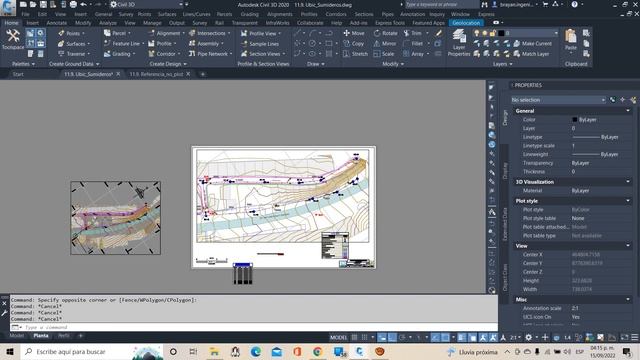Click the Array tool icon

tap(406, 53)
